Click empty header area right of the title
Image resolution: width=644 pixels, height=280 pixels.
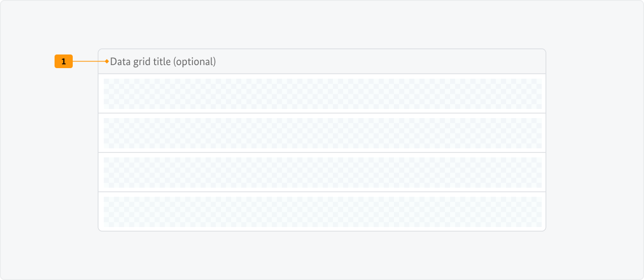[x=379, y=62]
